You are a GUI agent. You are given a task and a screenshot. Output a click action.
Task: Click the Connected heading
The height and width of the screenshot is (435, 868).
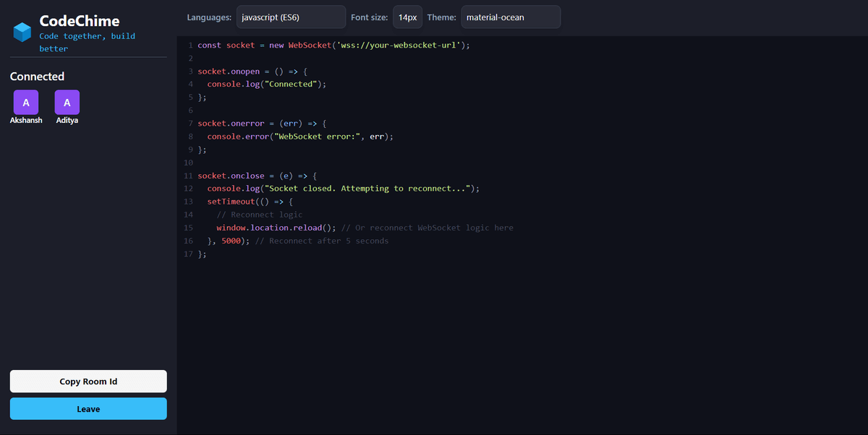38,77
